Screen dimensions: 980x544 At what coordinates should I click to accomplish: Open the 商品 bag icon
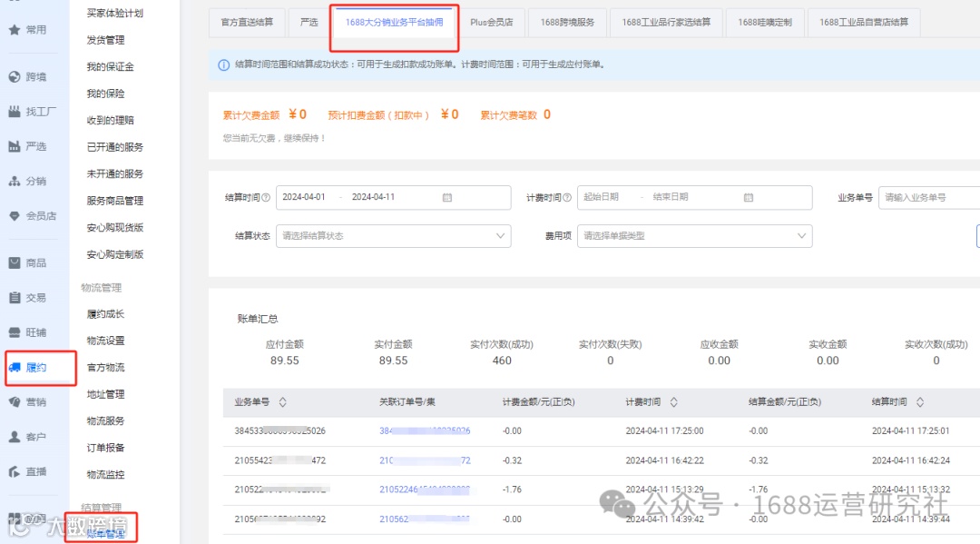tap(15, 262)
